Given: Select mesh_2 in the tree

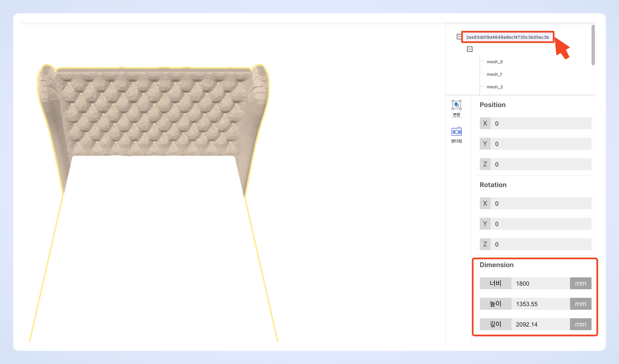Looking at the screenshot, I should tap(494, 87).
